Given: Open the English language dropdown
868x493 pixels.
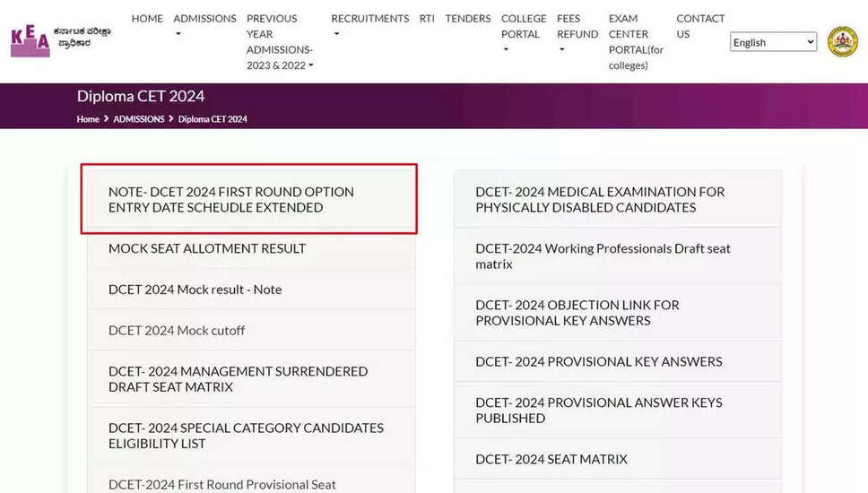Looking at the screenshot, I should (x=773, y=42).
